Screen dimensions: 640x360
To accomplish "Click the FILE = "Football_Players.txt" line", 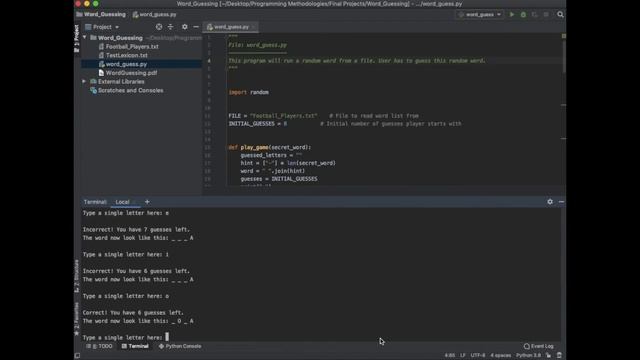I will pos(273,116).
